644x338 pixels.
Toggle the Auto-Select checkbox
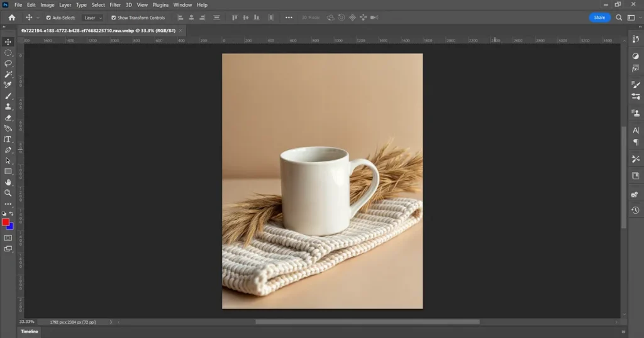pyautogui.click(x=48, y=18)
